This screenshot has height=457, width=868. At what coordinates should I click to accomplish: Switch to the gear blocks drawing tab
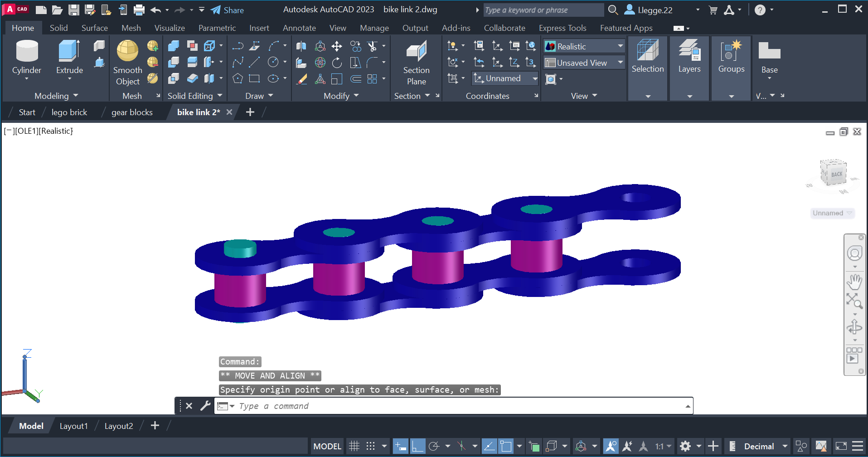[132, 112]
